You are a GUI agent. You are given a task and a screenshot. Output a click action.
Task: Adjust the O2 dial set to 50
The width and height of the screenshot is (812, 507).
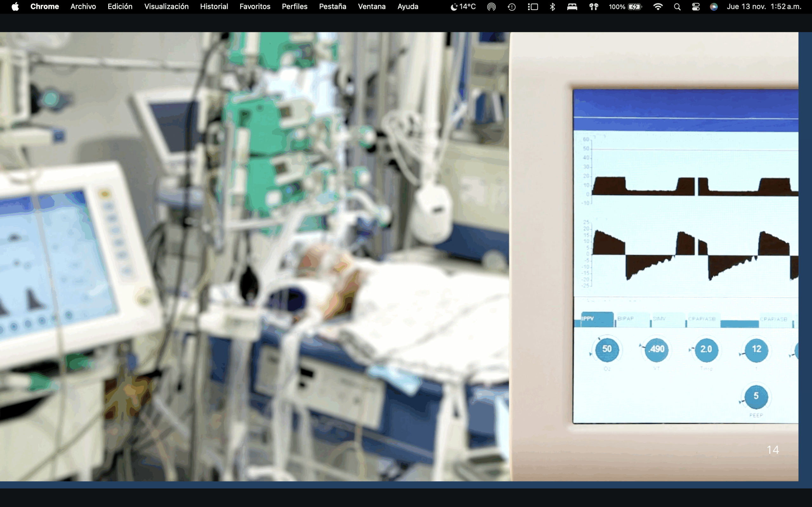[x=607, y=350]
